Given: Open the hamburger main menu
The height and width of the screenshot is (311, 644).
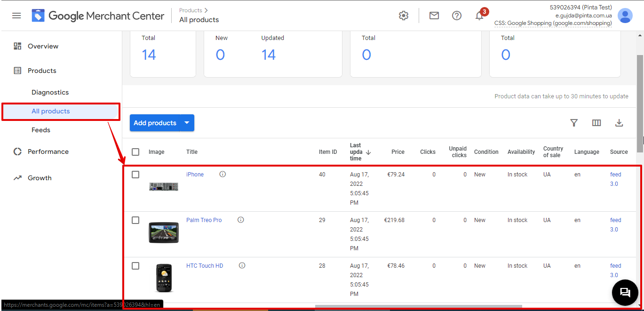Looking at the screenshot, I should click(16, 16).
